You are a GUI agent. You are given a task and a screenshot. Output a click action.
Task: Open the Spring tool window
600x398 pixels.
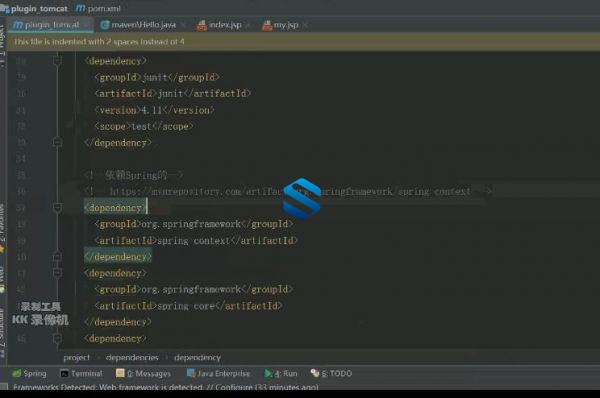[29, 373]
